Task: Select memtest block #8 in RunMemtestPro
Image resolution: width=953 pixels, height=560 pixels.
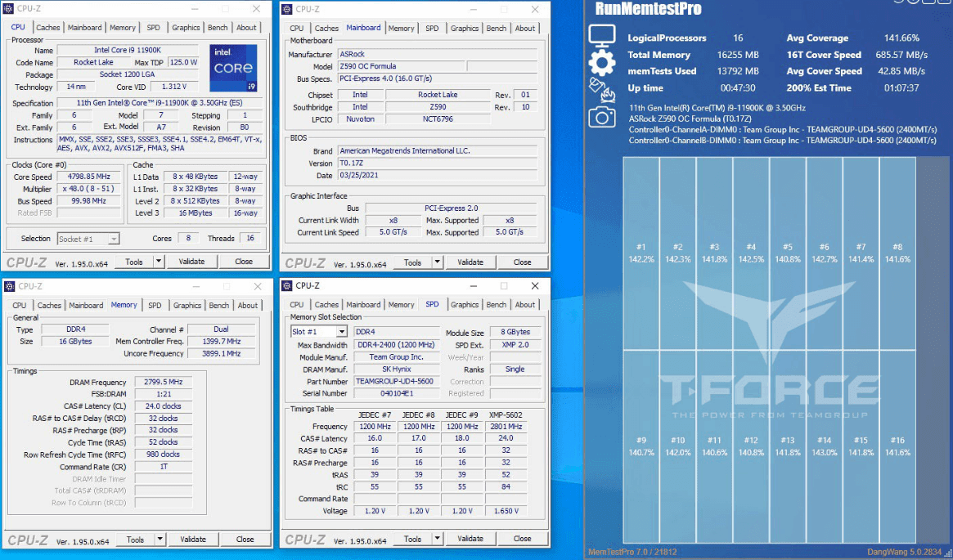Action: [897, 253]
